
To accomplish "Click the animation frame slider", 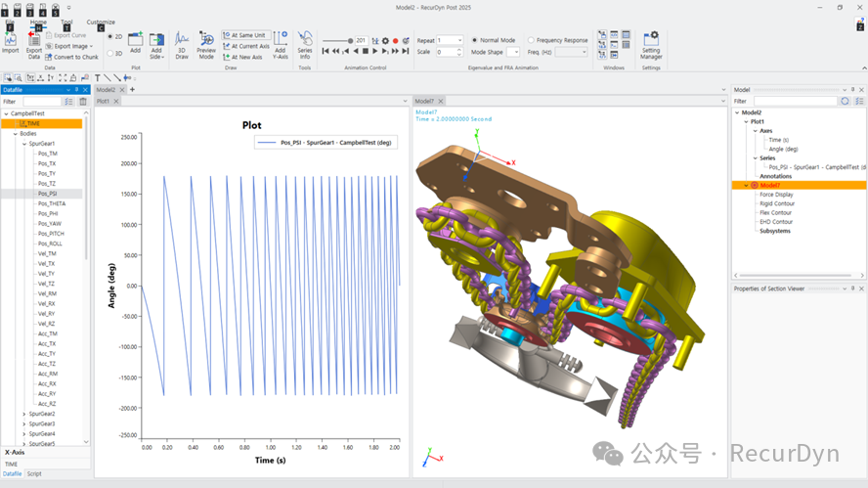I will (x=338, y=40).
